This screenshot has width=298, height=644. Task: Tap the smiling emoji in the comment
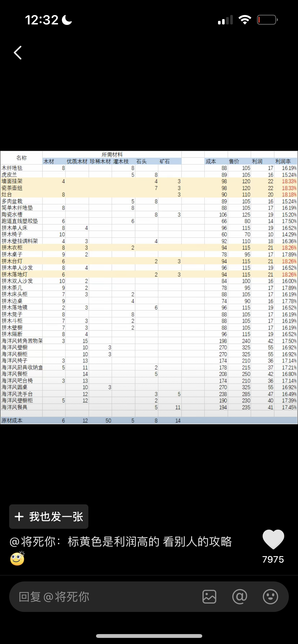(x=17, y=558)
